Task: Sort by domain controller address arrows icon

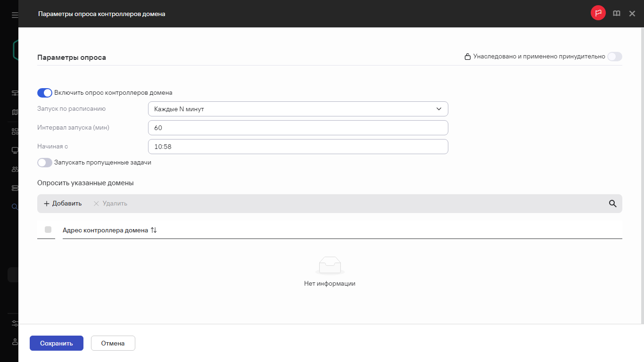Action: [x=154, y=230]
